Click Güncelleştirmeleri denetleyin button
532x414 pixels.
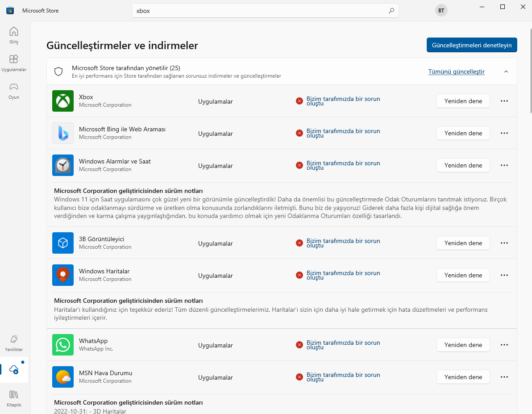[472, 45]
